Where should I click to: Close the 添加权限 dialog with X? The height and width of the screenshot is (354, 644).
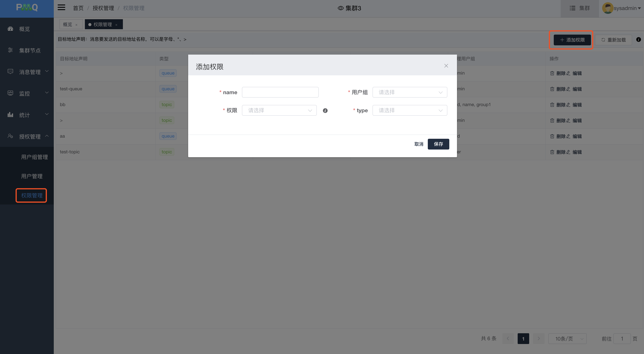(x=446, y=66)
